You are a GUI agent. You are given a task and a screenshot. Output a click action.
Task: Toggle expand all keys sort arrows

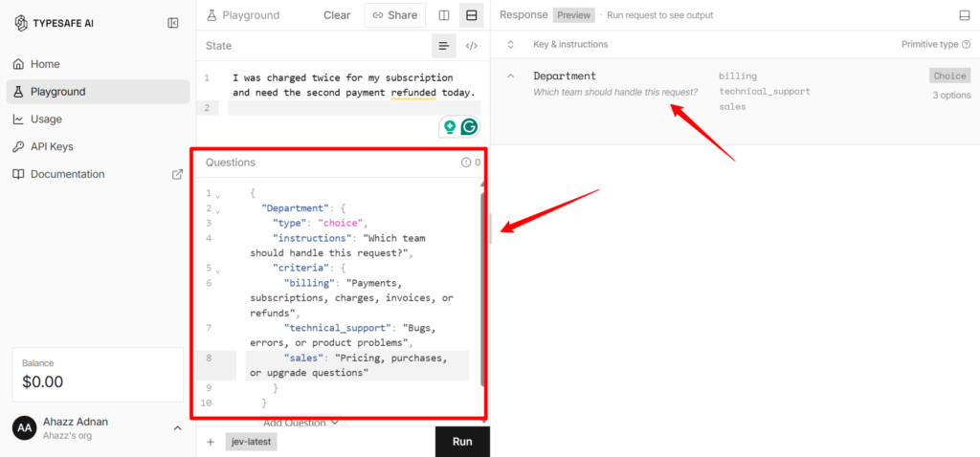click(511, 44)
